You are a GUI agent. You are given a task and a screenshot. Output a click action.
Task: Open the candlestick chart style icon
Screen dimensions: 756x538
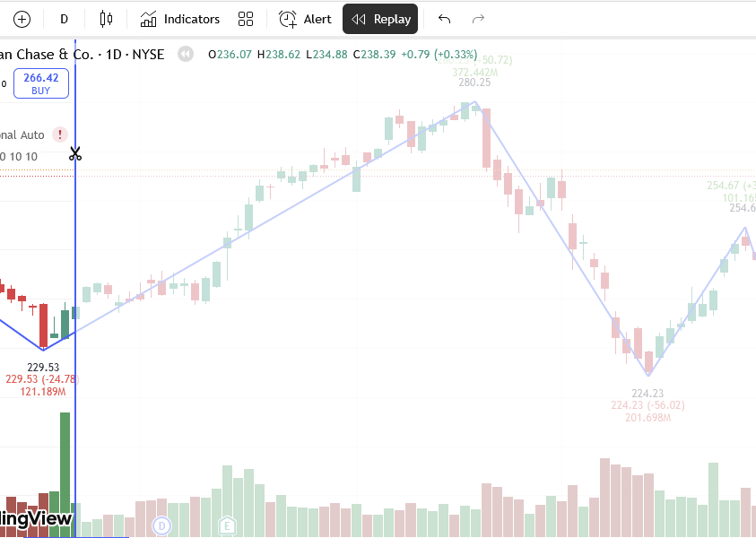tap(106, 19)
